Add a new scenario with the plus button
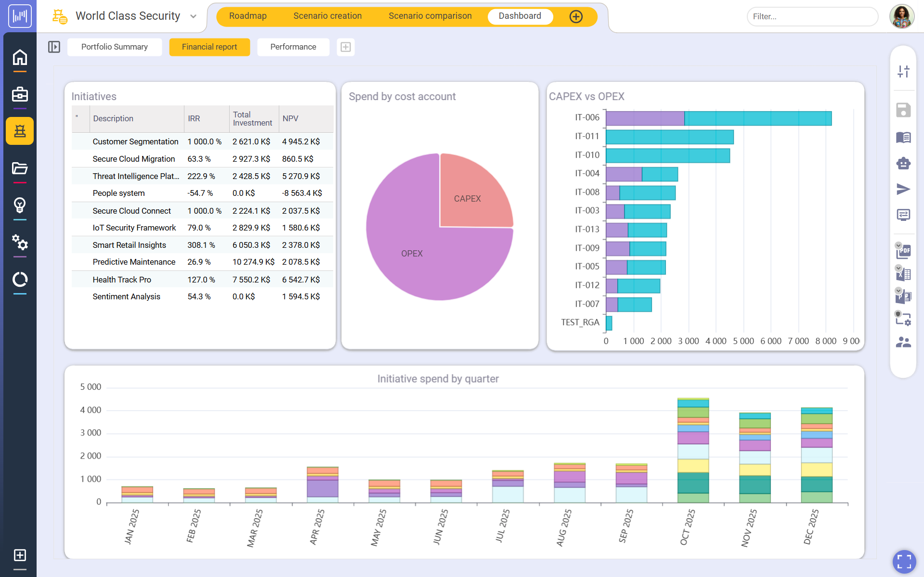Viewport: 924px width, 577px height. coord(576,16)
